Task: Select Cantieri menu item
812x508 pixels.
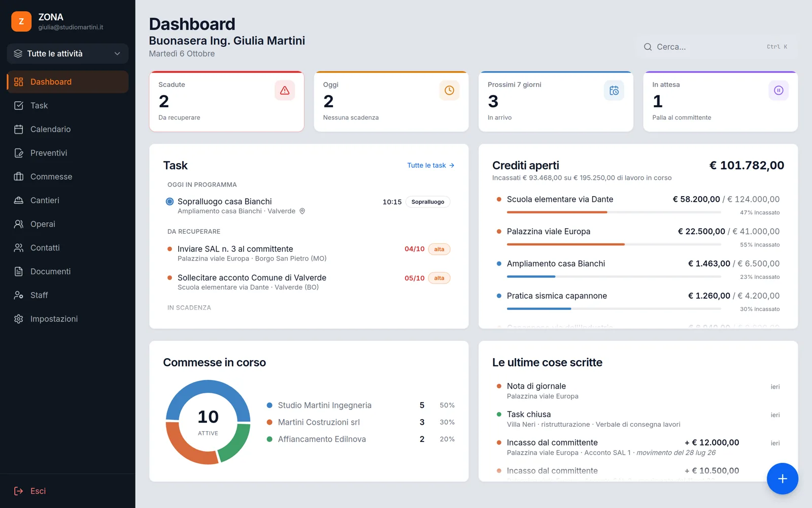Action: click(x=67, y=200)
